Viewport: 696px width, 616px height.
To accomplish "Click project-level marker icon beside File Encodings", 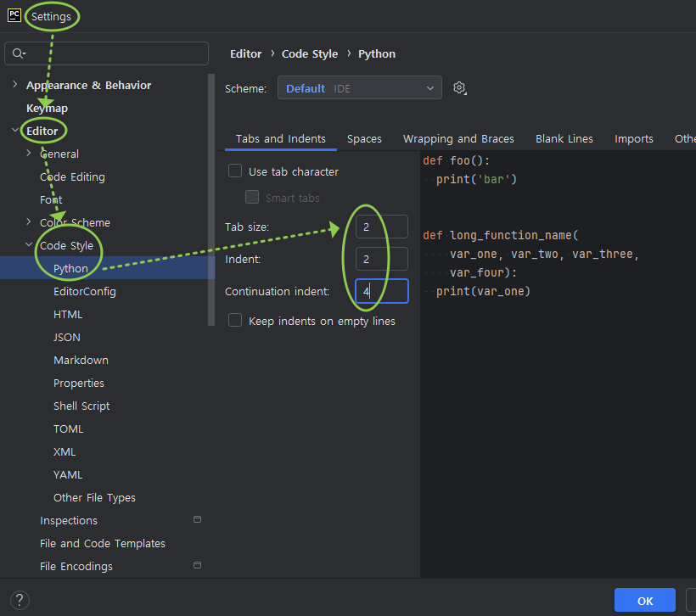I will coord(198,565).
